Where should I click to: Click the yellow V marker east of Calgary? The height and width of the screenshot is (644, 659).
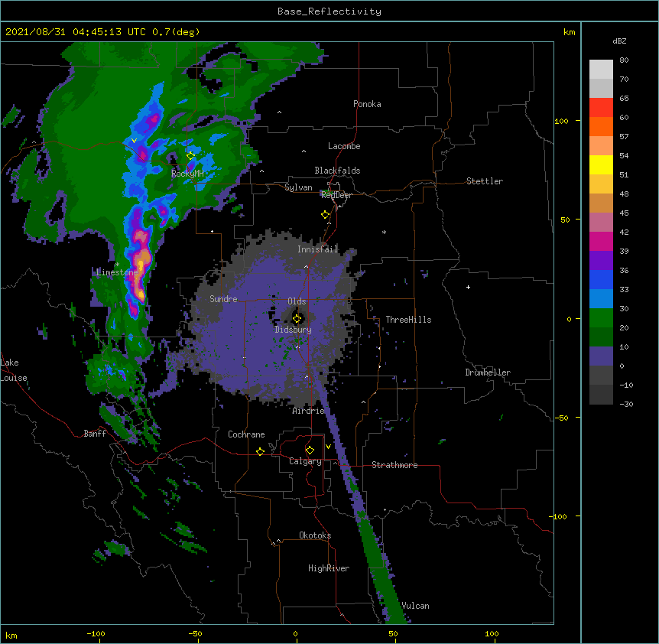pos(328,447)
